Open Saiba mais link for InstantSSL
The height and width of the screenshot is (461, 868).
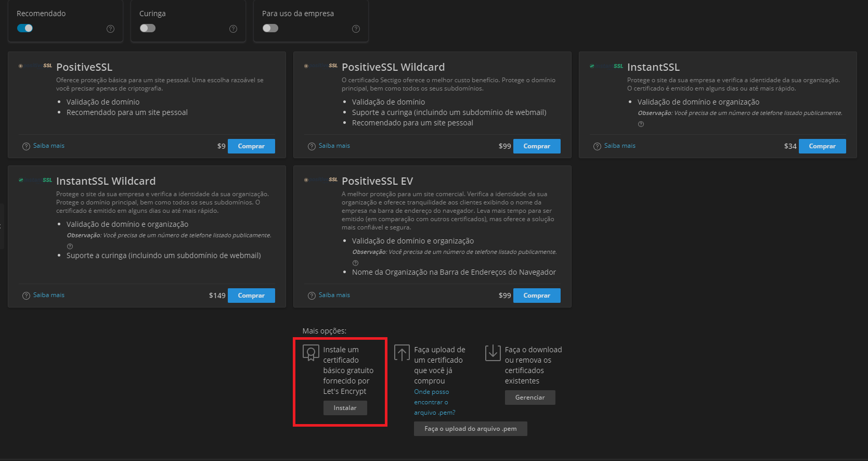pos(620,146)
